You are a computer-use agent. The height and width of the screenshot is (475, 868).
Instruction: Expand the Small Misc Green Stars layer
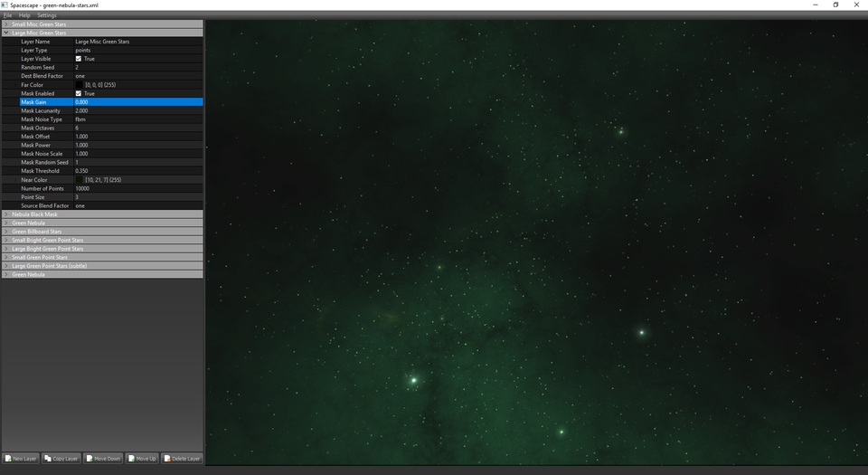pos(6,24)
